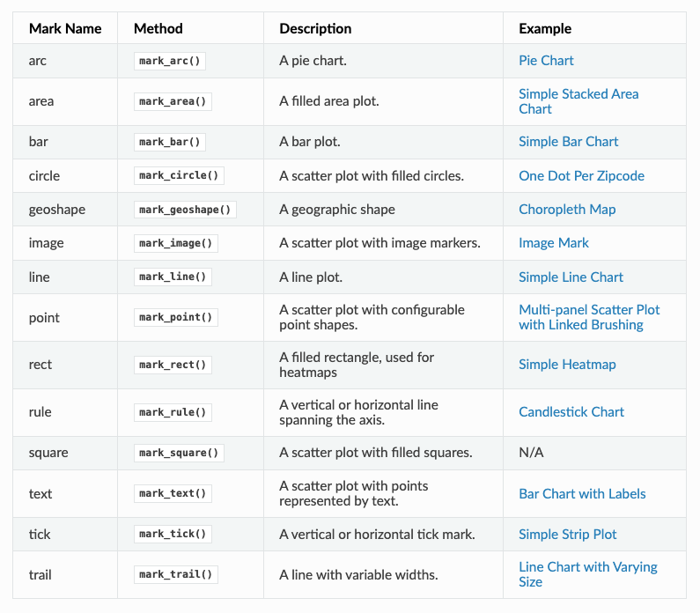
Task: Open the Bar Chart with Labels link
Action: [582, 494]
